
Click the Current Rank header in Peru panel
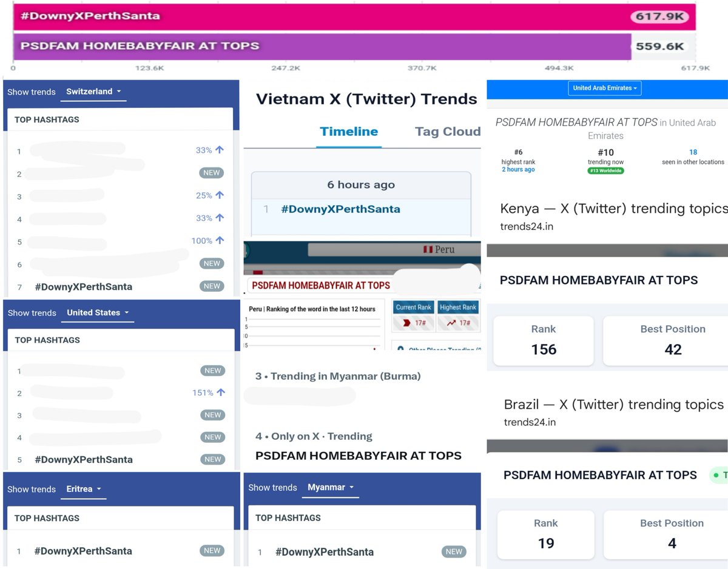pos(413,308)
